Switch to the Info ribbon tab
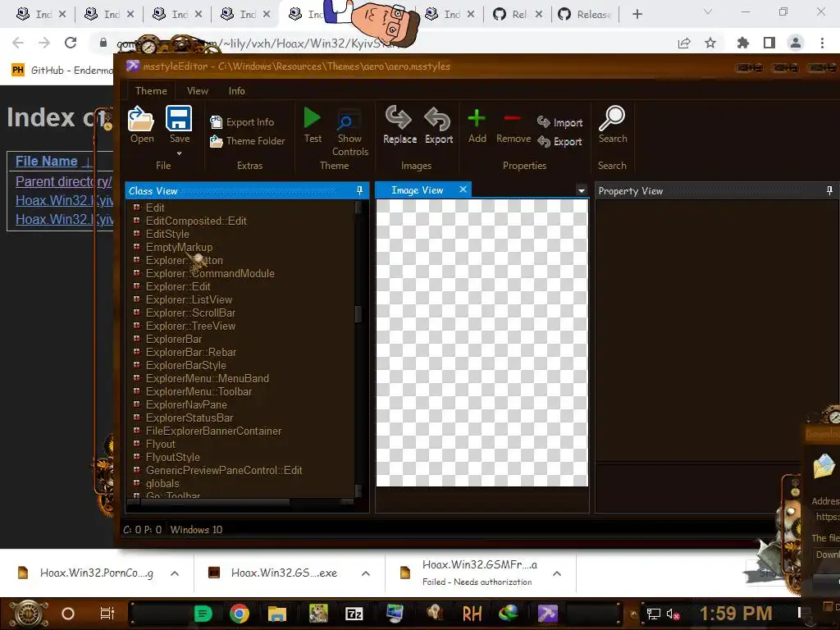The width and height of the screenshot is (840, 630). coord(237,90)
